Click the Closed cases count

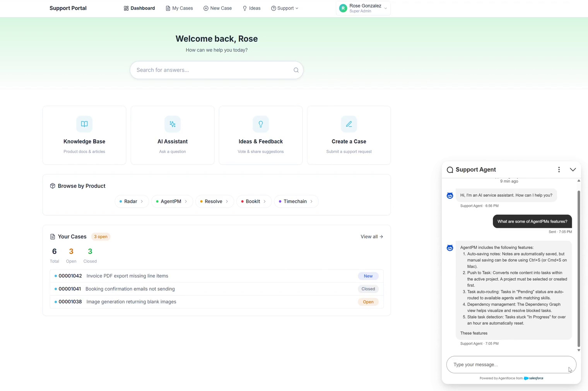[x=90, y=252]
